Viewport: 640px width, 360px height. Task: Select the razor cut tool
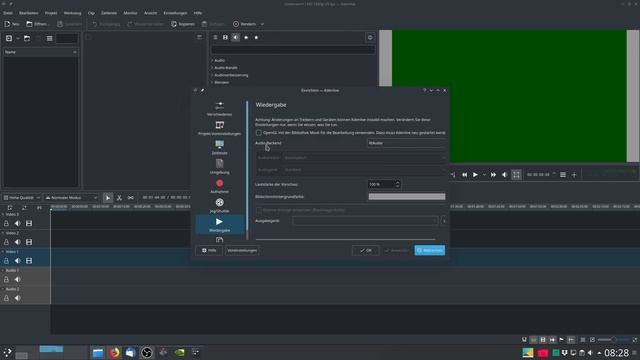[119, 198]
